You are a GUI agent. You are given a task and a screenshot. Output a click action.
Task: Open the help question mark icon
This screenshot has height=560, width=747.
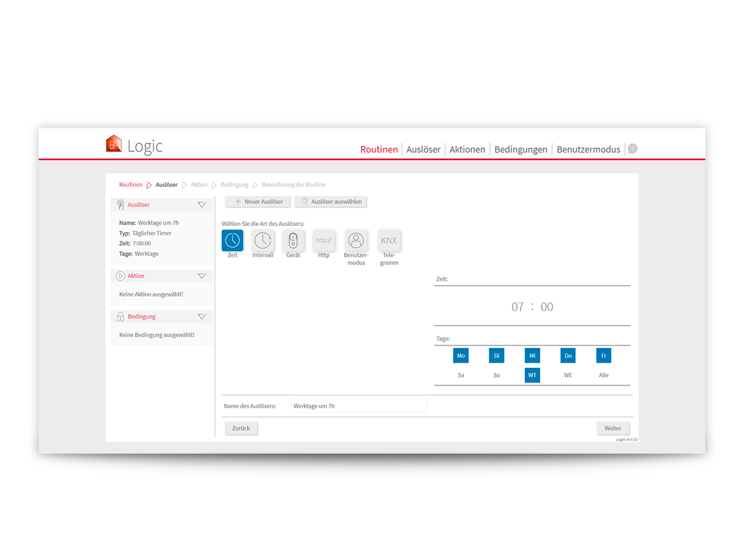[632, 149]
